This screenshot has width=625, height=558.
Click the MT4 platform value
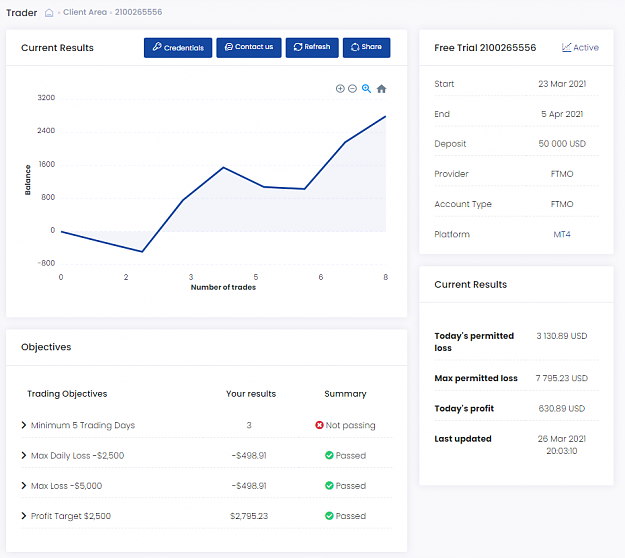coord(562,234)
